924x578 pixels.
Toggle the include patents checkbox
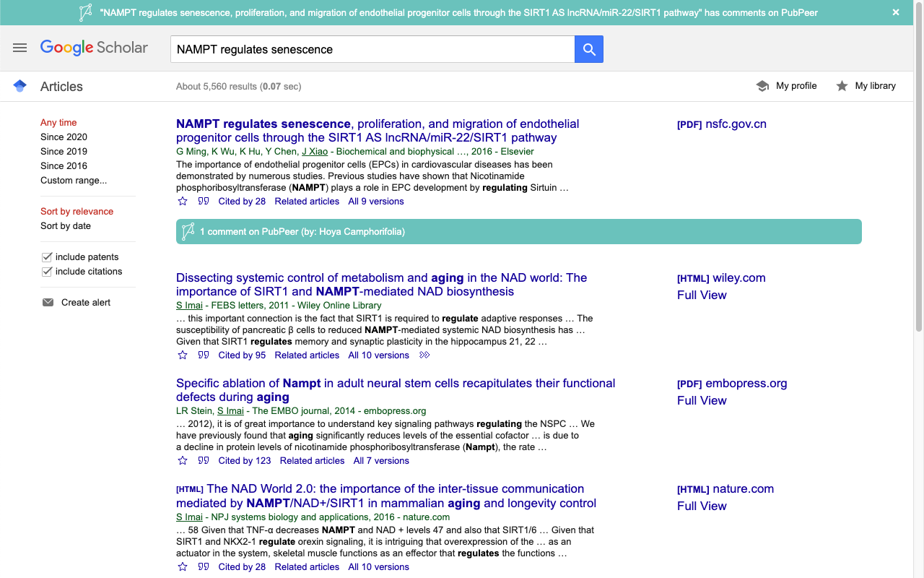pos(47,257)
